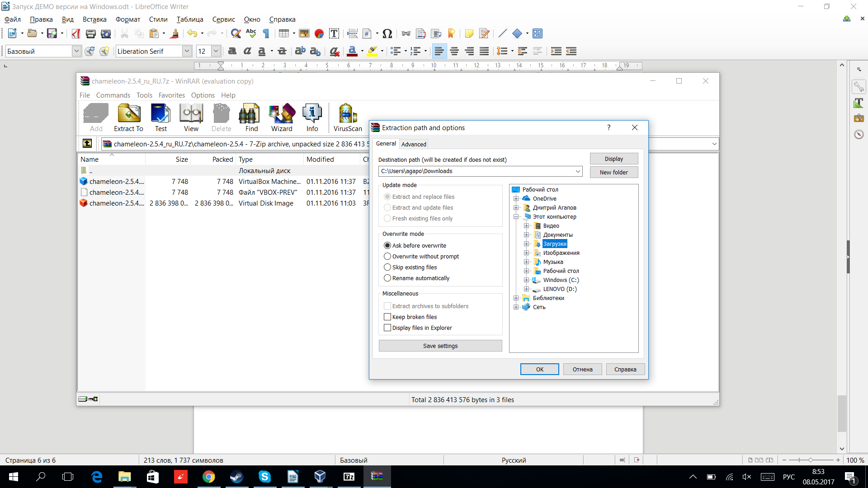The image size is (868, 488).
Task: Click the New folder button
Action: pyautogui.click(x=614, y=172)
